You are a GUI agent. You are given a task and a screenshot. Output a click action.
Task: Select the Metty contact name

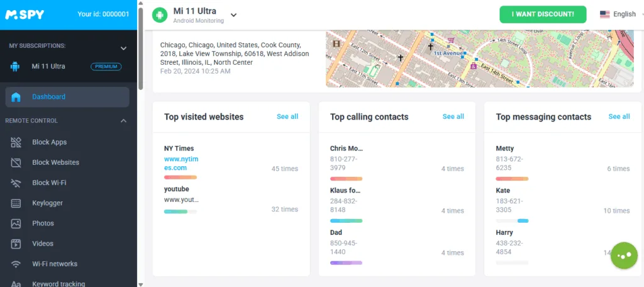pyautogui.click(x=505, y=149)
